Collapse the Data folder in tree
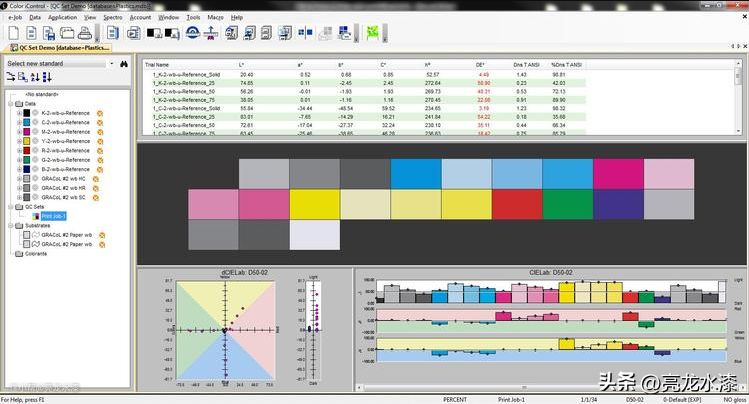The height and width of the screenshot is (404, 749). click(10, 103)
